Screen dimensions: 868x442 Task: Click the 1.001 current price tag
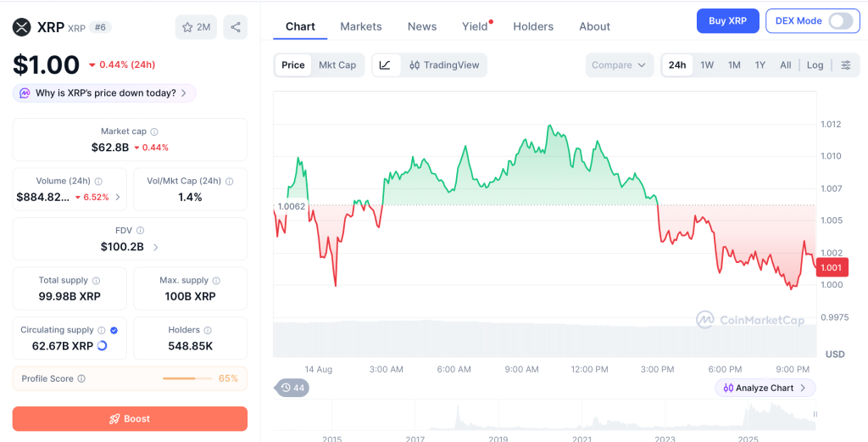(832, 267)
